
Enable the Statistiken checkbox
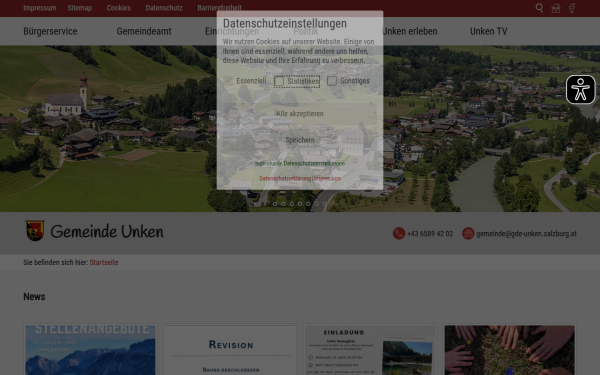[279, 81]
